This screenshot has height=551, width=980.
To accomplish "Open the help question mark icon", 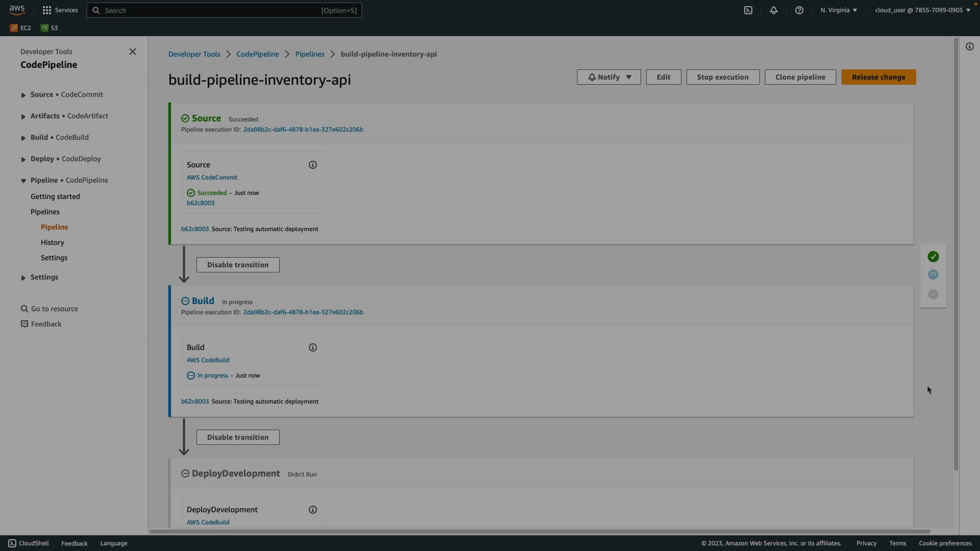I will pos(799,10).
